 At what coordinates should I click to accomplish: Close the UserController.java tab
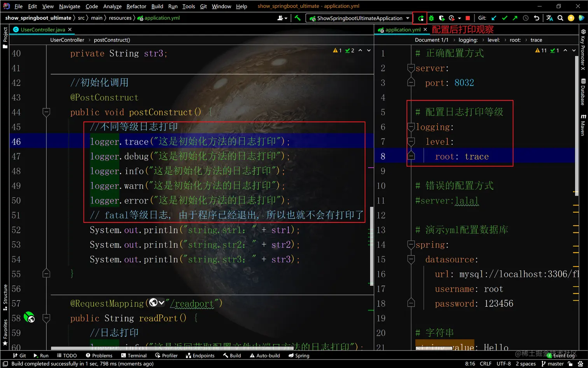tap(70, 30)
